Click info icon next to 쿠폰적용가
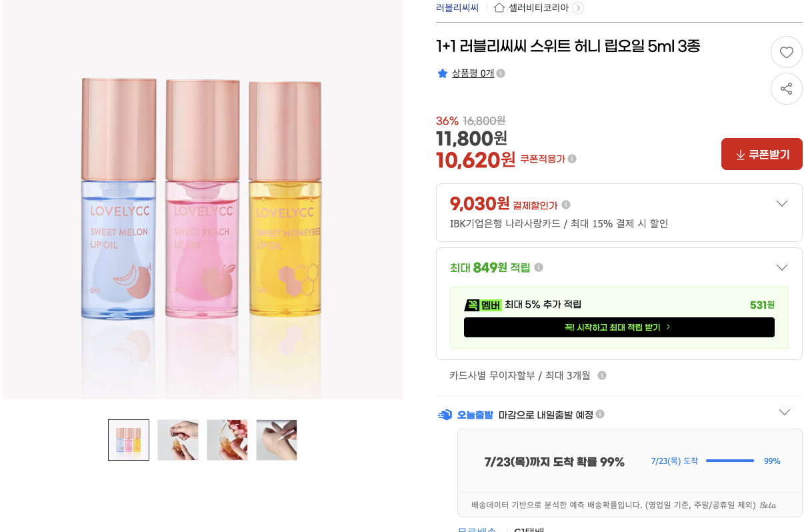 [x=572, y=159]
